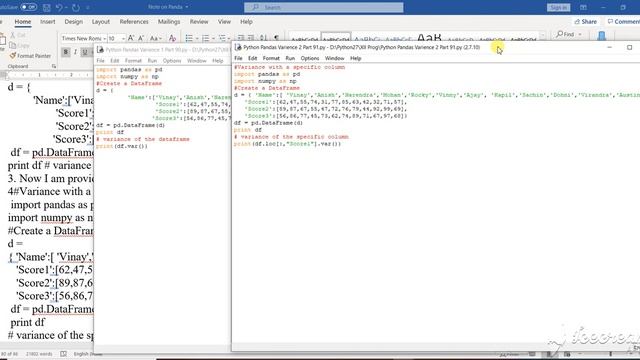This screenshot has width=640, height=360.
Task: Open Edit menu in Varience 2 Part 91 window
Action: 253,58
